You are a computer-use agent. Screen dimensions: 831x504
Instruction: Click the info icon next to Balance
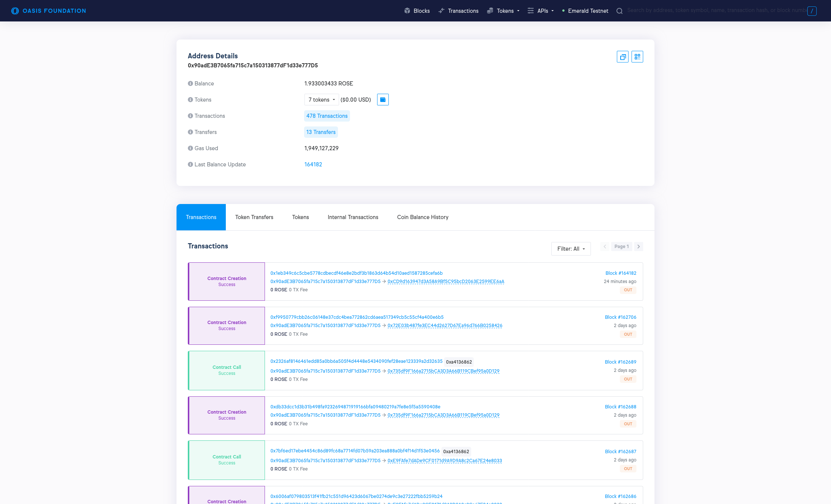click(x=190, y=84)
